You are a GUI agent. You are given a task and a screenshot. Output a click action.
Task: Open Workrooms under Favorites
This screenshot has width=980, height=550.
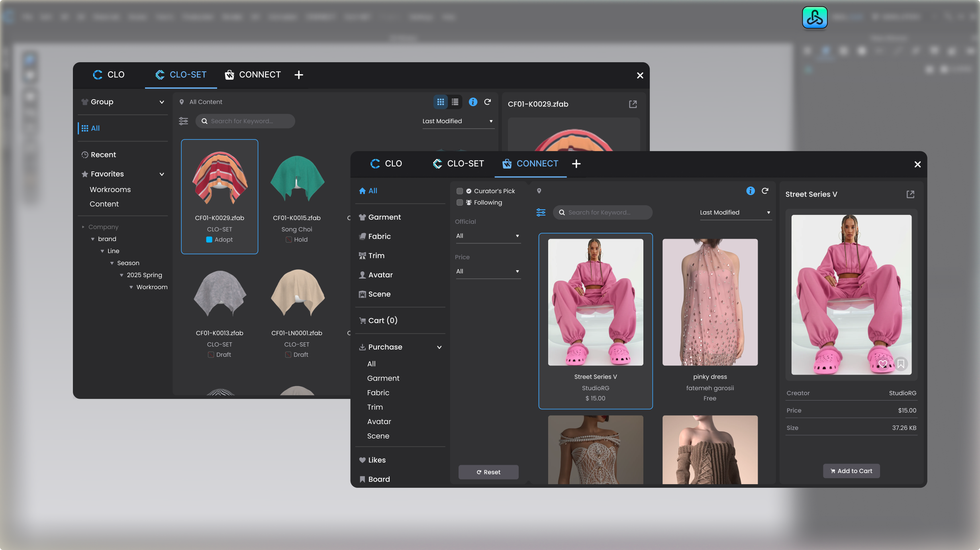click(110, 190)
